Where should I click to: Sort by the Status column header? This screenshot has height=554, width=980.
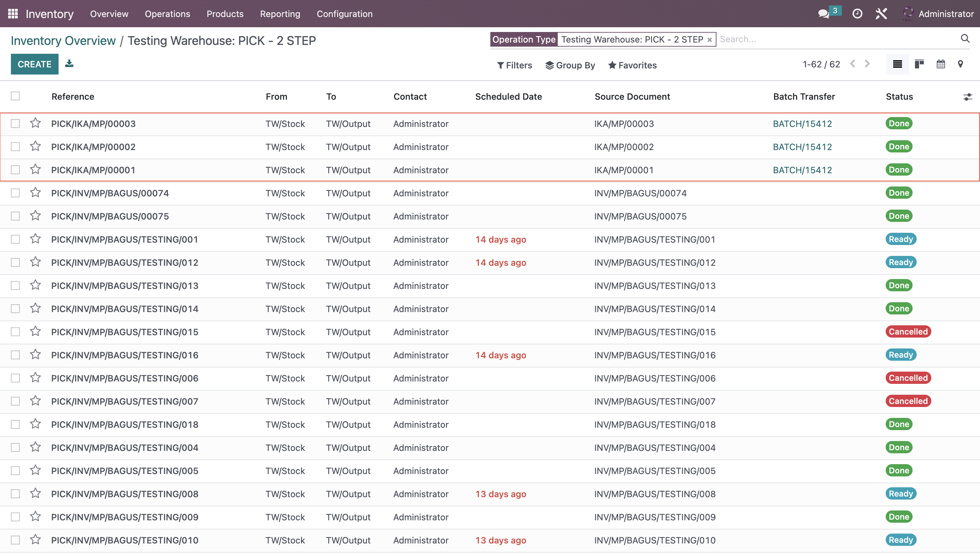pos(899,97)
